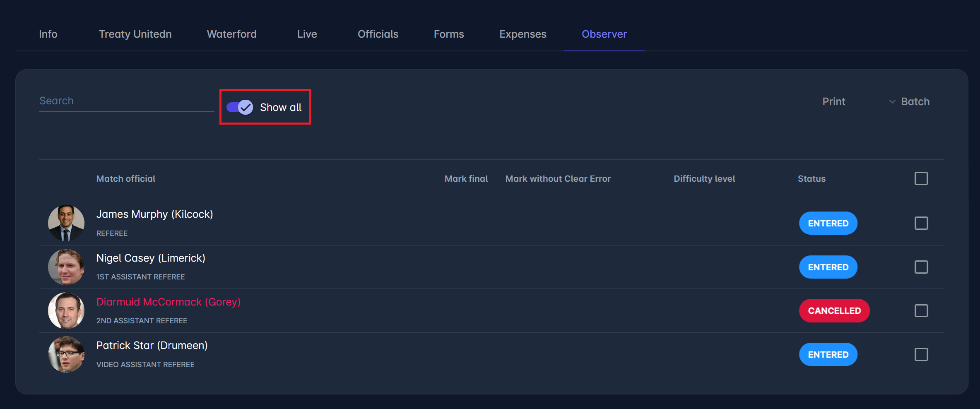The image size is (980, 409).
Task: Check the box for James Murphy row
Action: (921, 223)
